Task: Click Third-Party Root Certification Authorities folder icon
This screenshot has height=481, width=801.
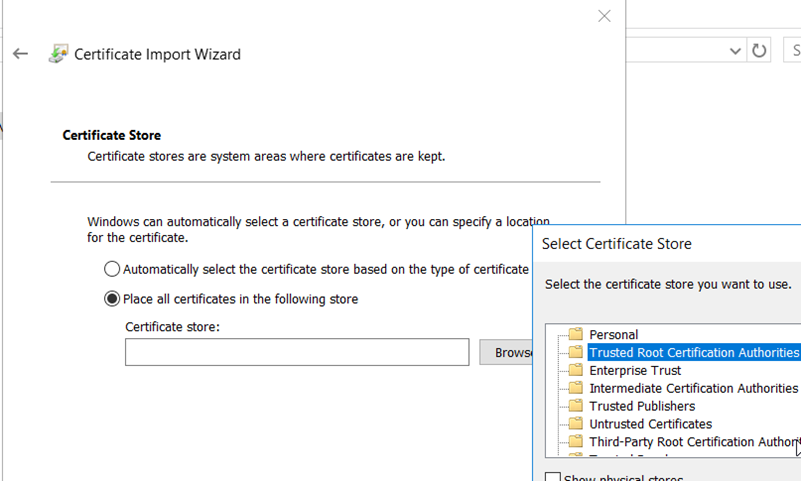Action: pos(575,442)
